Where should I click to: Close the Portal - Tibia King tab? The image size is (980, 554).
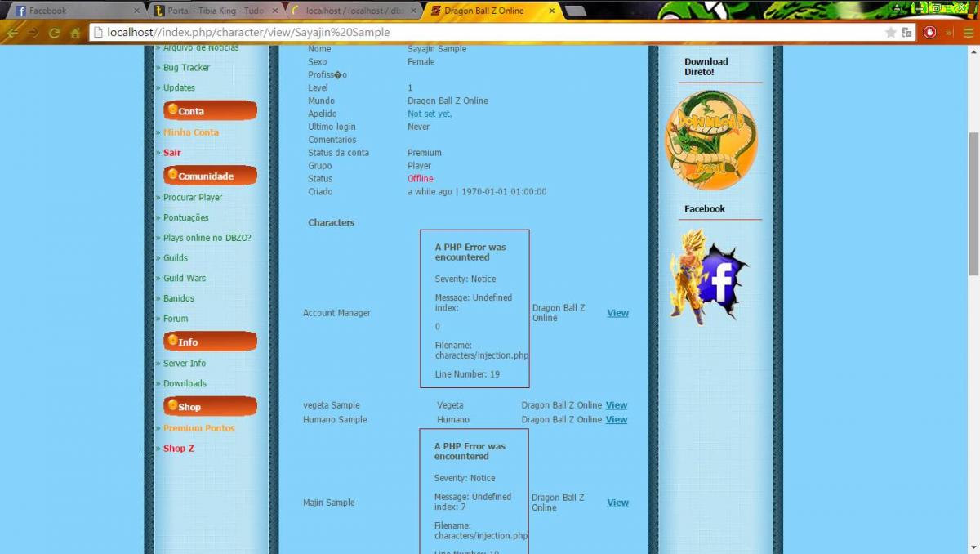click(x=274, y=11)
